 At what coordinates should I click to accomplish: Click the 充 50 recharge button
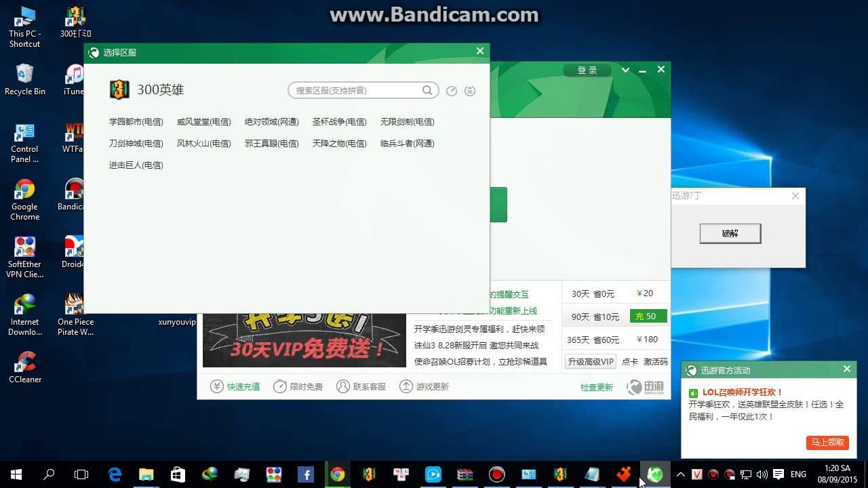[x=648, y=317]
